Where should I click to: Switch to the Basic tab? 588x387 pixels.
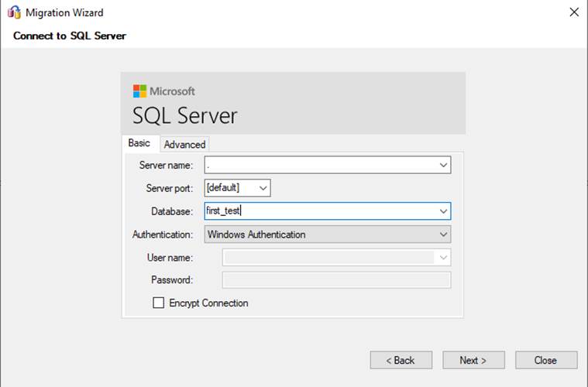click(139, 143)
